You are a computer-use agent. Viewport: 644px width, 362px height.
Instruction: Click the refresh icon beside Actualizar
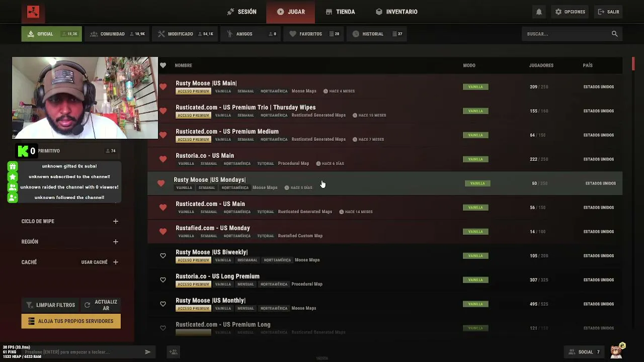[87, 305]
